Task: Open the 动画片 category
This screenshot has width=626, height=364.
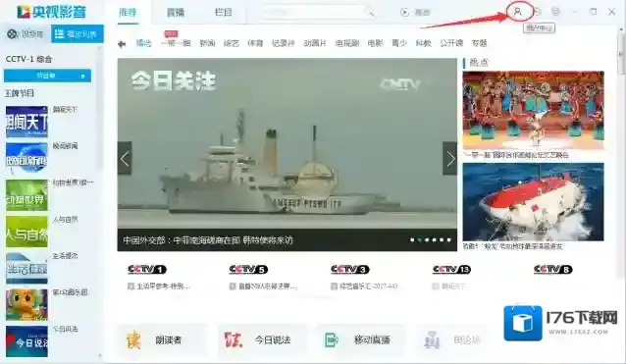Action: click(x=315, y=43)
